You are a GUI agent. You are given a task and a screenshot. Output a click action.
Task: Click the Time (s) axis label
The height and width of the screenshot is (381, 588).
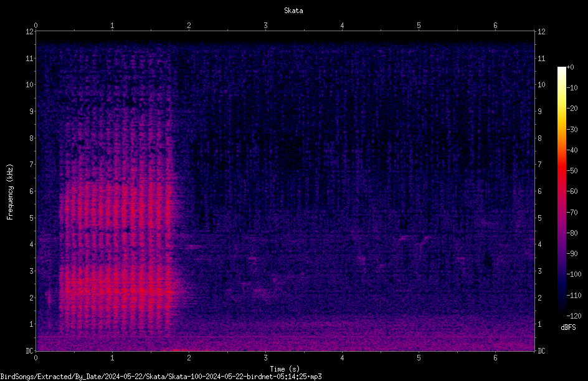pyautogui.click(x=285, y=369)
